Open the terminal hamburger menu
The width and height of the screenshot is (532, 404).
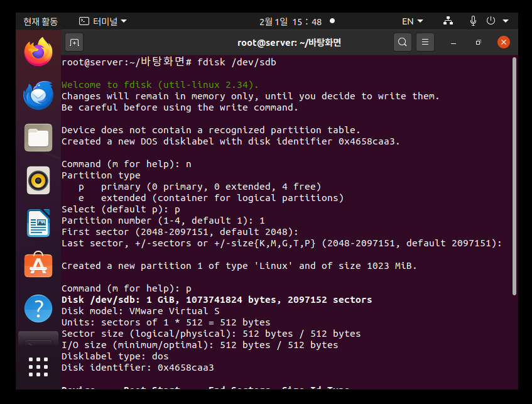(x=425, y=42)
